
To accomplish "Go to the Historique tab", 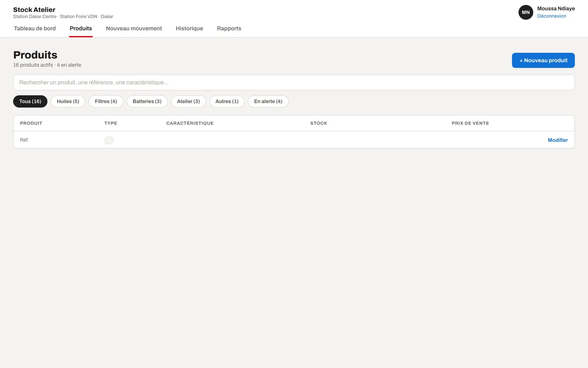I will click(x=189, y=28).
